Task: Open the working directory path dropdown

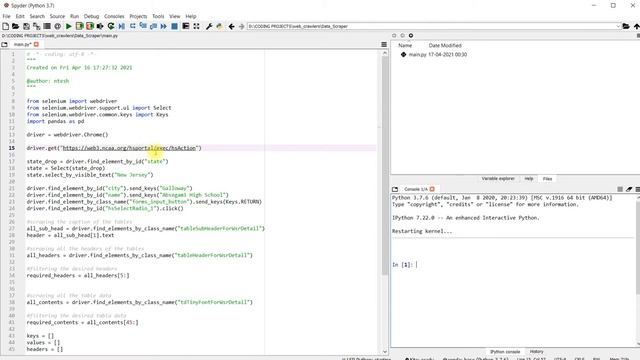Action: (618, 26)
